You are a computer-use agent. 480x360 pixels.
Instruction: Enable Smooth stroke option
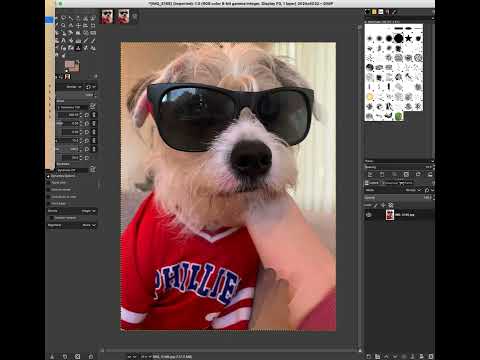pyautogui.click(x=49, y=190)
